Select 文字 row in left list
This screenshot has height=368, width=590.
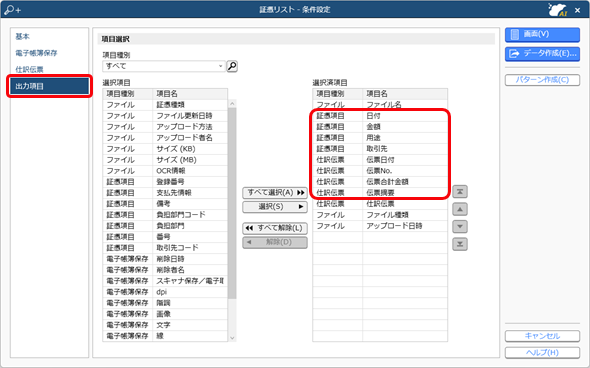click(x=165, y=325)
